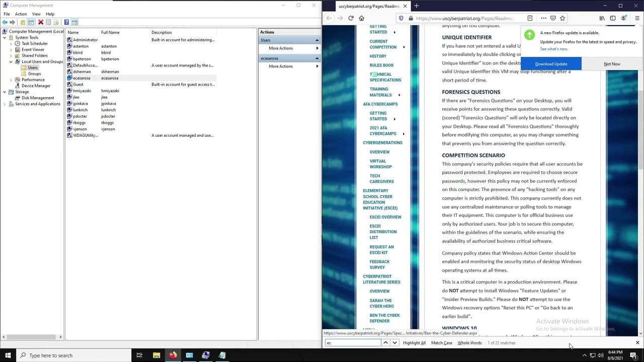Click the site padlock icon

point(411,18)
